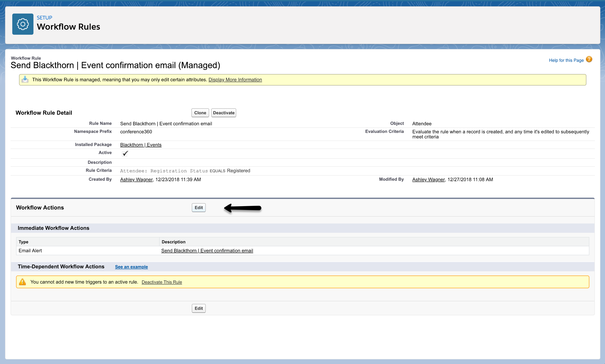Click the Installed Package field label
Viewport: 605px width, 364px height.
coord(93,145)
